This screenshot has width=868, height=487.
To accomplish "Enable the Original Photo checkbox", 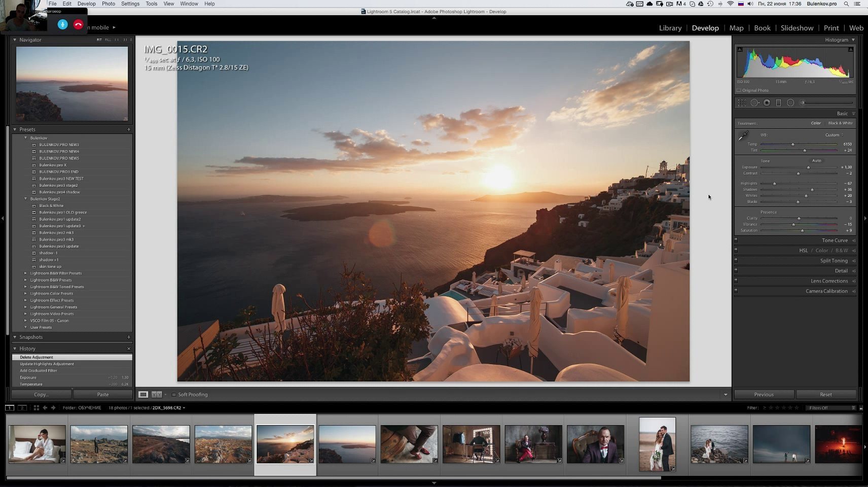I will tap(739, 90).
